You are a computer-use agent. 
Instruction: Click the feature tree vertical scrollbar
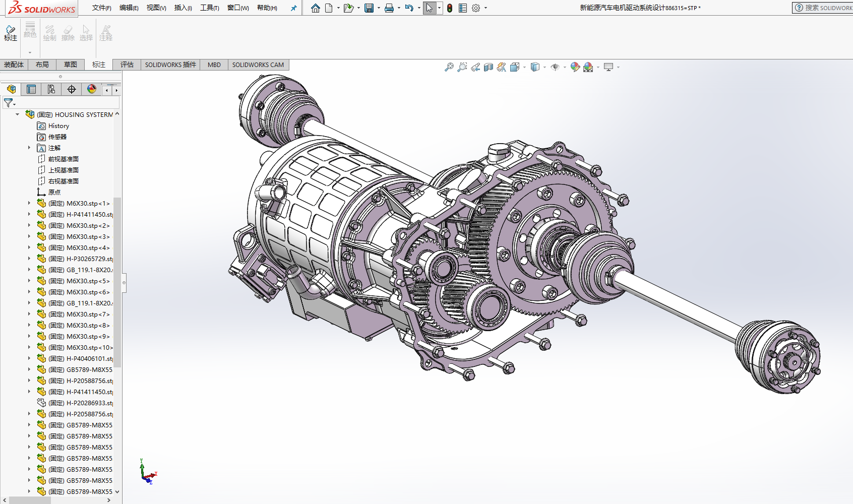[117, 282]
